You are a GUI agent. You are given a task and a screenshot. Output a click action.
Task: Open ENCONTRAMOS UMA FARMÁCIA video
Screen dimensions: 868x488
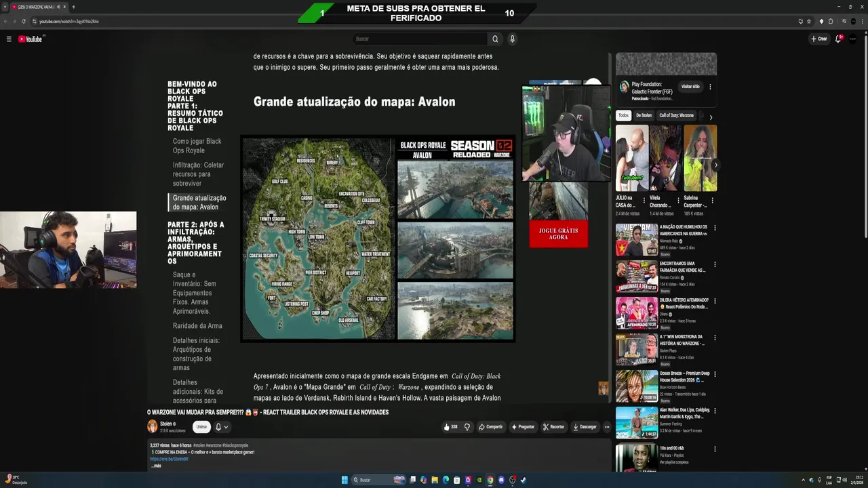[637, 277]
